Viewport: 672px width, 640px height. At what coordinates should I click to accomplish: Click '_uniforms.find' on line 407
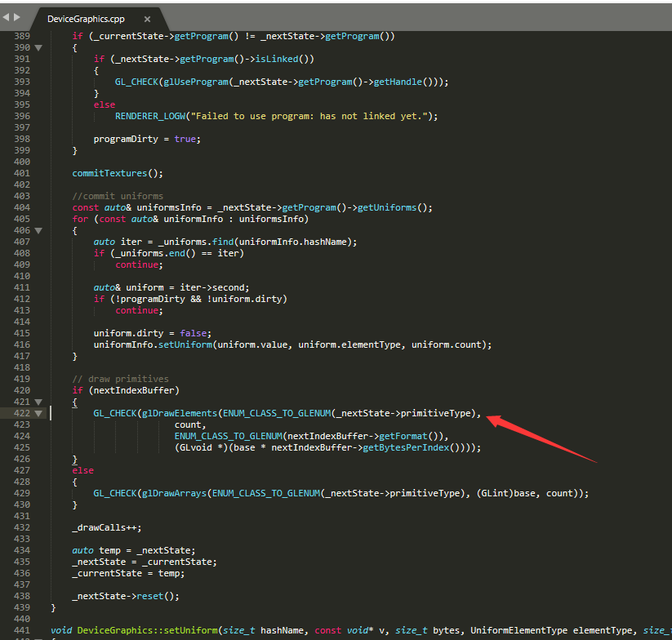(x=196, y=242)
